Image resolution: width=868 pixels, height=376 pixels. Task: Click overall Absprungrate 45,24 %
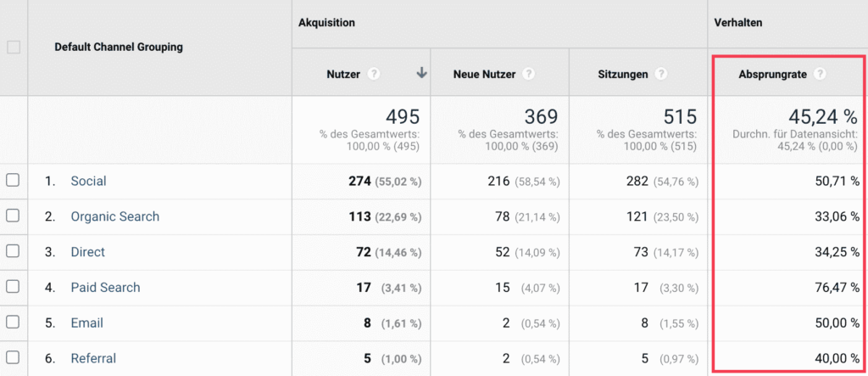(x=822, y=116)
